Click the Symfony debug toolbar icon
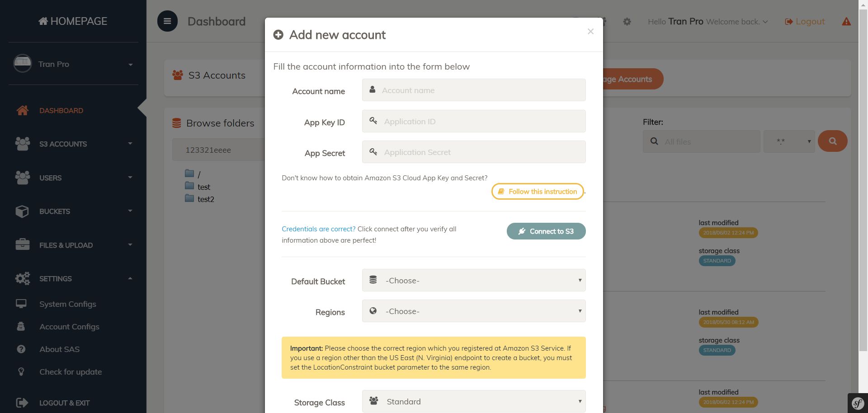This screenshot has width=868, height=413. click(x=858, y=403)
